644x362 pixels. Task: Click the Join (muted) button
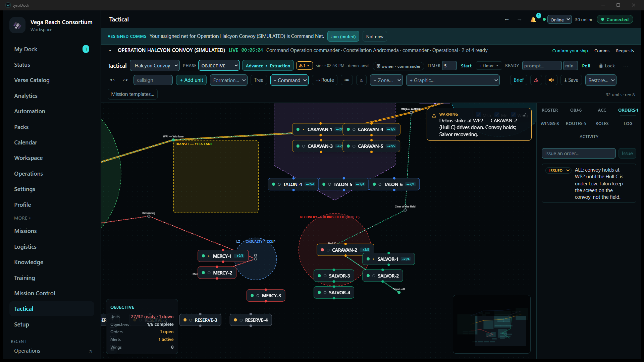pos(343,37)
